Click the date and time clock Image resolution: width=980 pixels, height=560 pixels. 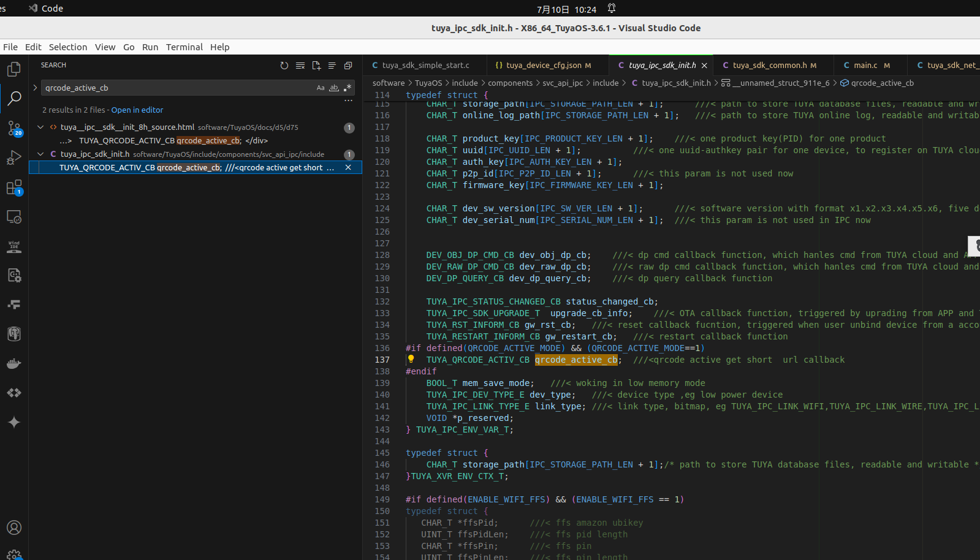(566, 9)
